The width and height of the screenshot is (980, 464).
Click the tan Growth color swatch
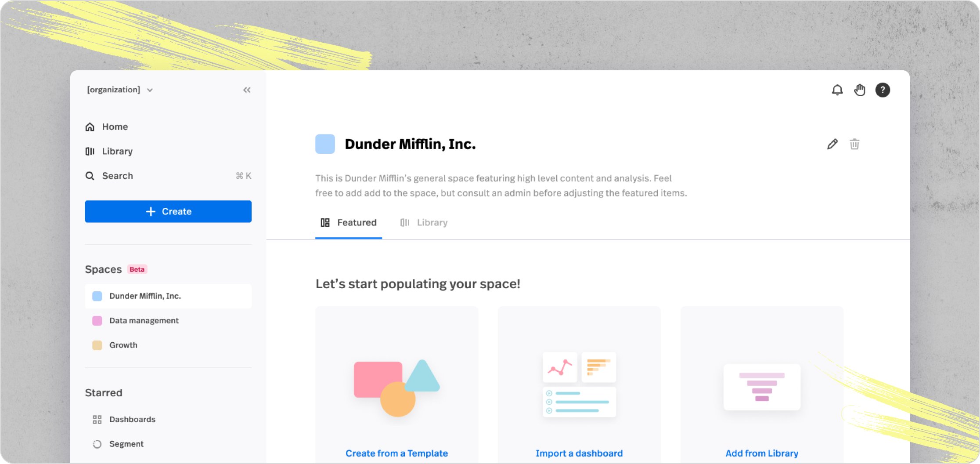point(97,345)
